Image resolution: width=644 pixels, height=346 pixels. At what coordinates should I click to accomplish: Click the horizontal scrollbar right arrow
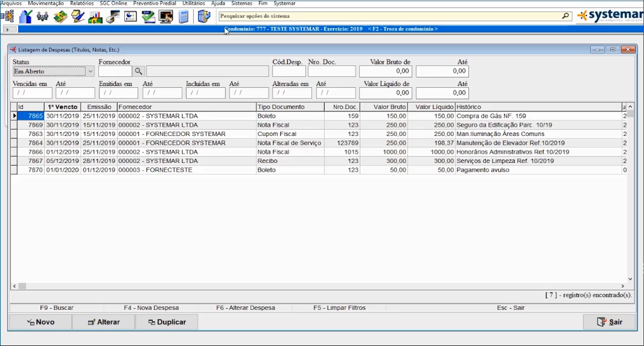[623, 286]
